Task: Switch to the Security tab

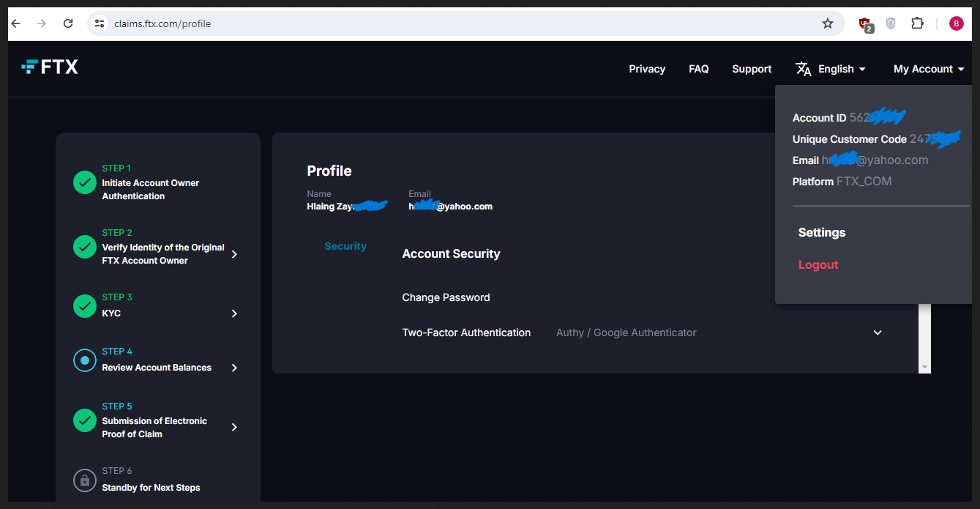Action: (345, 246)
